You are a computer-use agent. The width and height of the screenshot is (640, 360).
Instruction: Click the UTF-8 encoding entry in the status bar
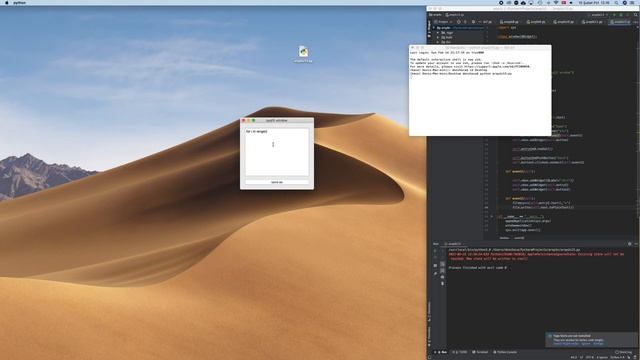click(589, 357)
